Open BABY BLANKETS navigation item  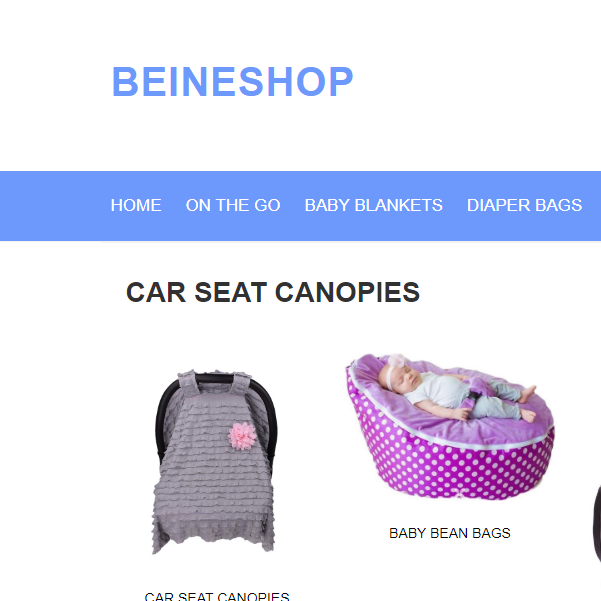374,205
